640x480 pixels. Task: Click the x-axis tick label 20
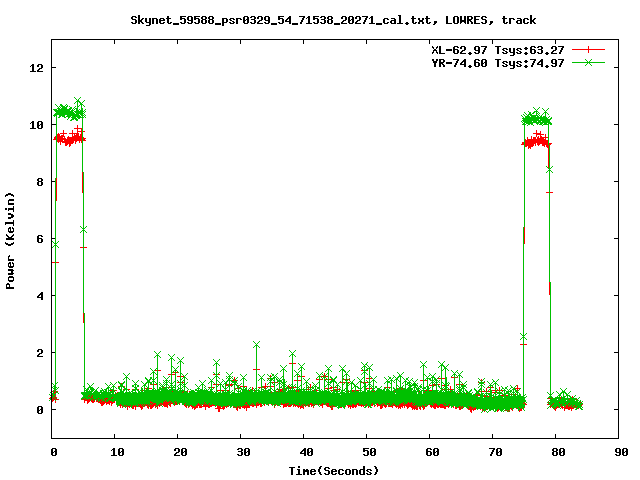(180, 452)
